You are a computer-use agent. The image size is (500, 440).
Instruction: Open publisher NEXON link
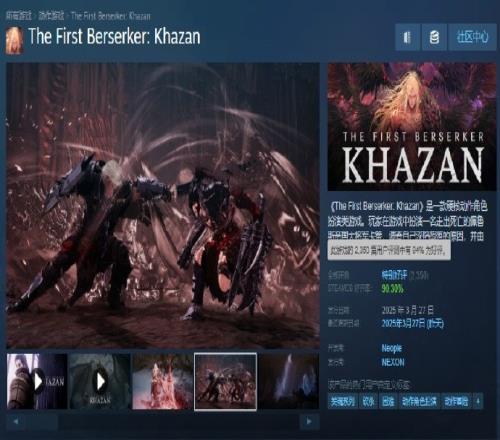(x=393, y=362)
